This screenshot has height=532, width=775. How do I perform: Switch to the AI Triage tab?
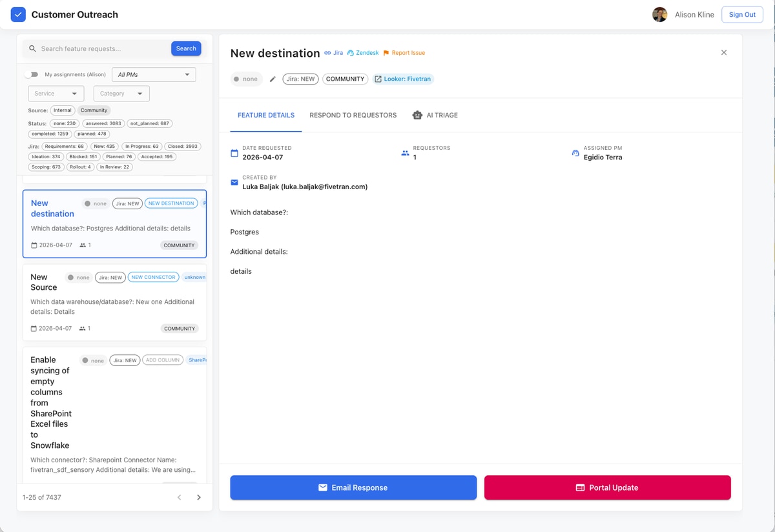(x=435, y=115)
